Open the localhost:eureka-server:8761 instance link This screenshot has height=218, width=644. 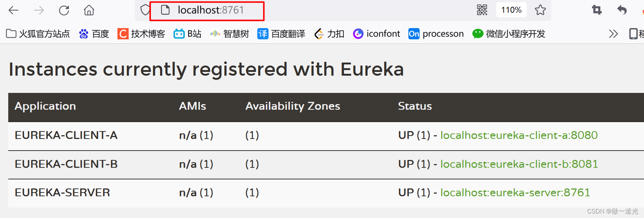(x=515, y=193)
